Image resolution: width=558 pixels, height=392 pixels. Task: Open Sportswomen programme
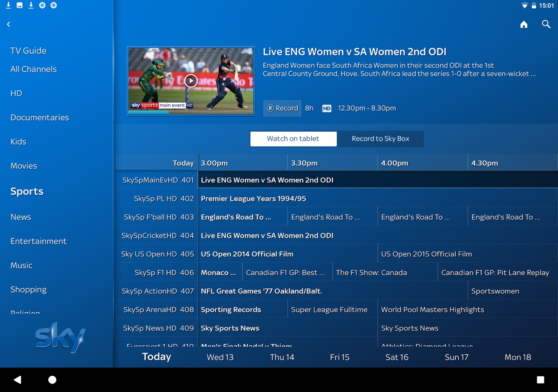click(x=513, y=291)
